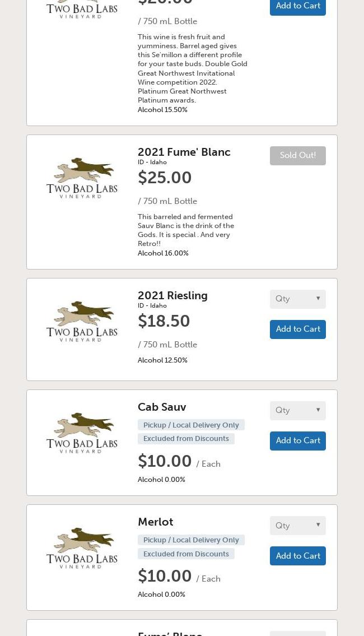
Task: Click the 2021 Riesling Two Bad Labs logo
Action: (82, 322)
